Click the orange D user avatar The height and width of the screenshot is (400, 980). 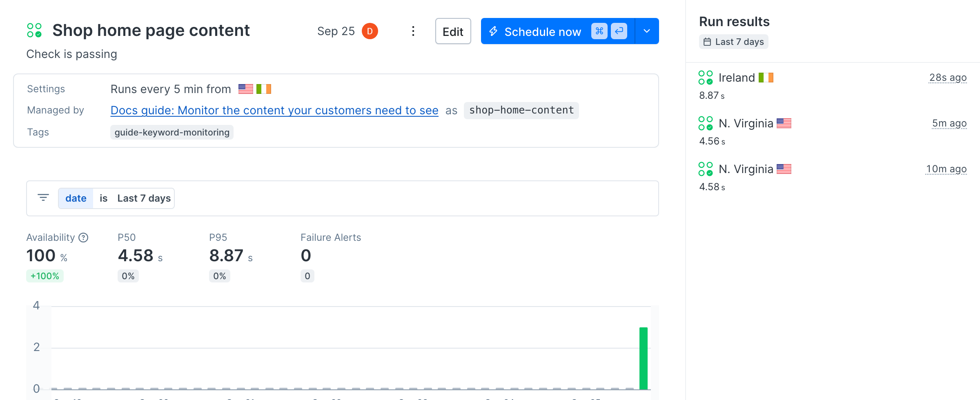(370, 31)
